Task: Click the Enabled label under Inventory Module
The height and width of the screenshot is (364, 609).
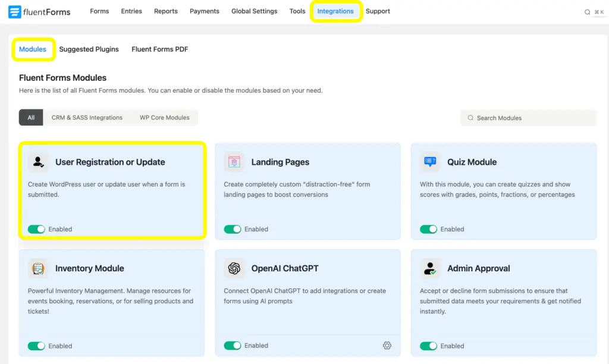Action: click(60, 346)
